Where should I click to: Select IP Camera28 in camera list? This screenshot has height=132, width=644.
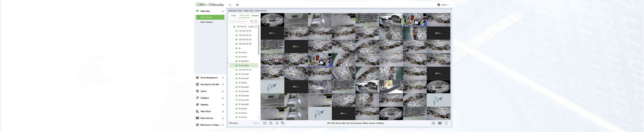click(x=244, y=78)
